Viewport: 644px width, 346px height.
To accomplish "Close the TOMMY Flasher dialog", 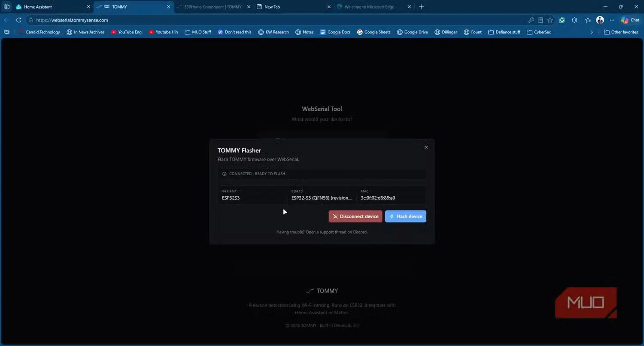I will pyautogui.click(x=426, y=147).
